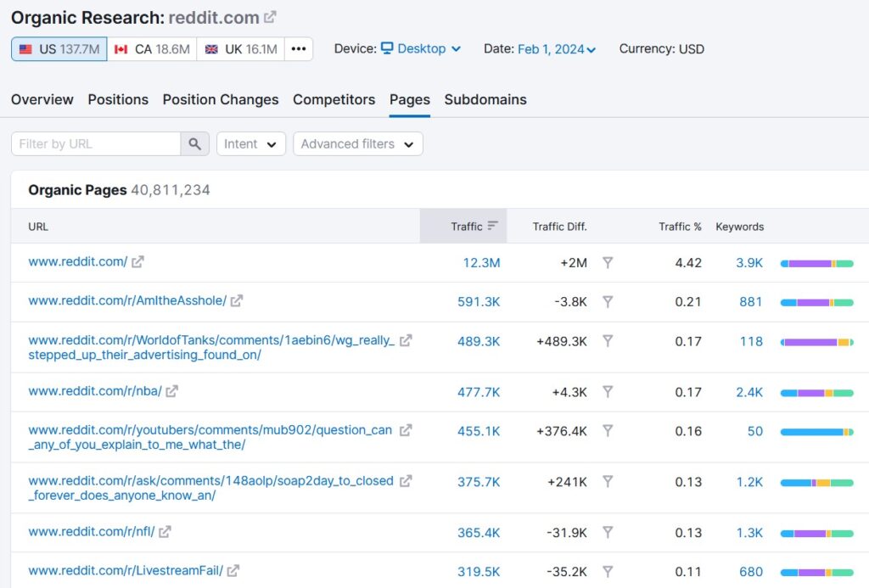
Task: Switch to the Position Changes tab
Action: [x=221, y=100]
